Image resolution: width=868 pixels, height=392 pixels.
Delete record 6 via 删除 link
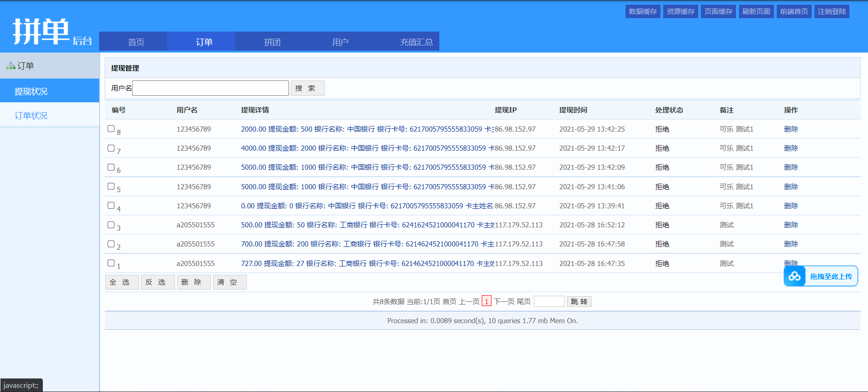pyautogui.click(x=791, y=167)
